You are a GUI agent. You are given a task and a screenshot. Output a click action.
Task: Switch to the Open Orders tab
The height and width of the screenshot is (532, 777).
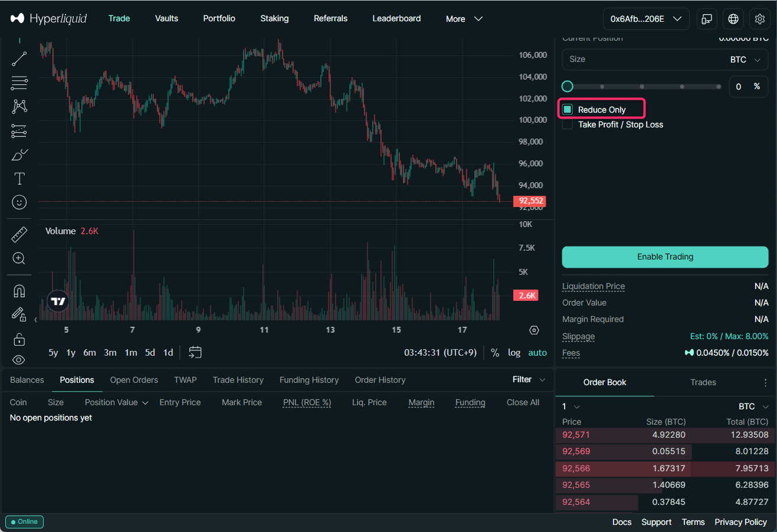[x=134, y=380]
